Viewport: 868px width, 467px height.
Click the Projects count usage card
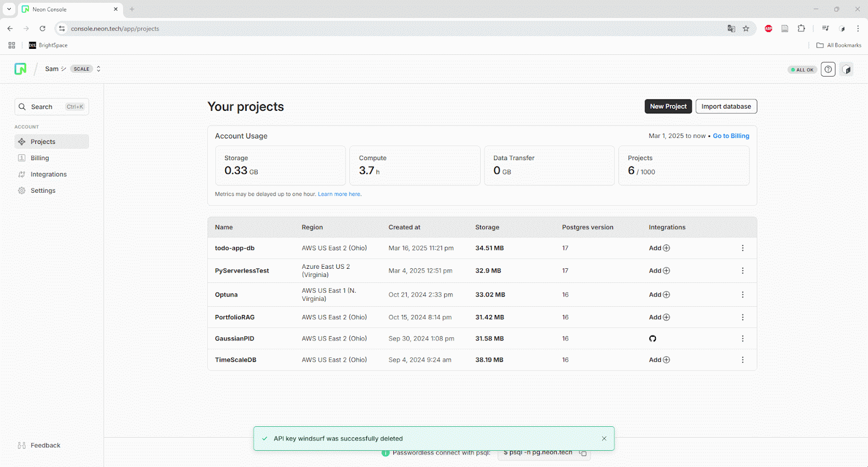click(x=684, y=166)
